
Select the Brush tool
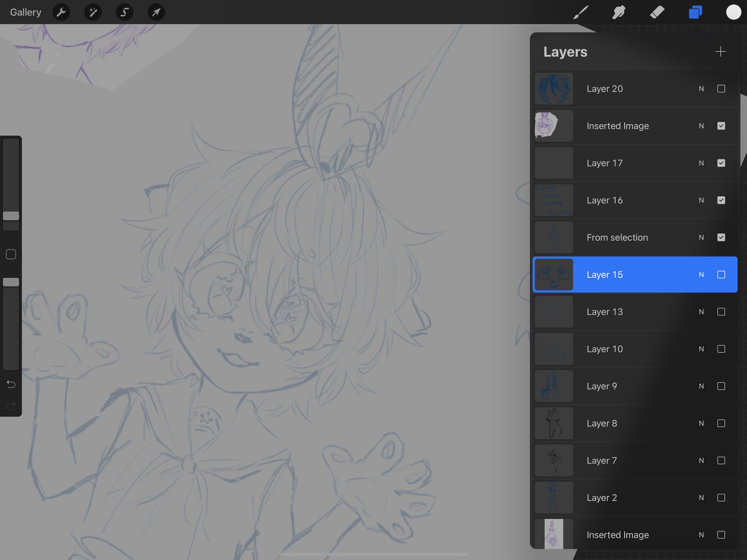click(581, 12)
